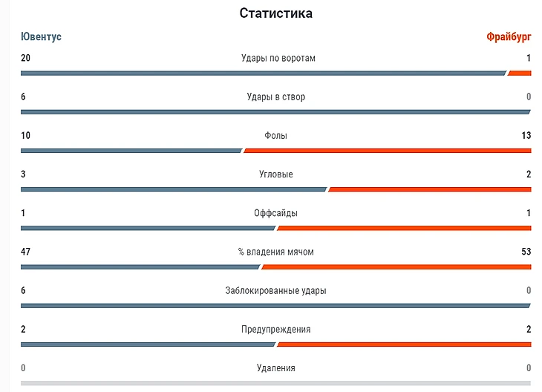
Task: Click the Удаления label
Action: (x=276, y=367)
